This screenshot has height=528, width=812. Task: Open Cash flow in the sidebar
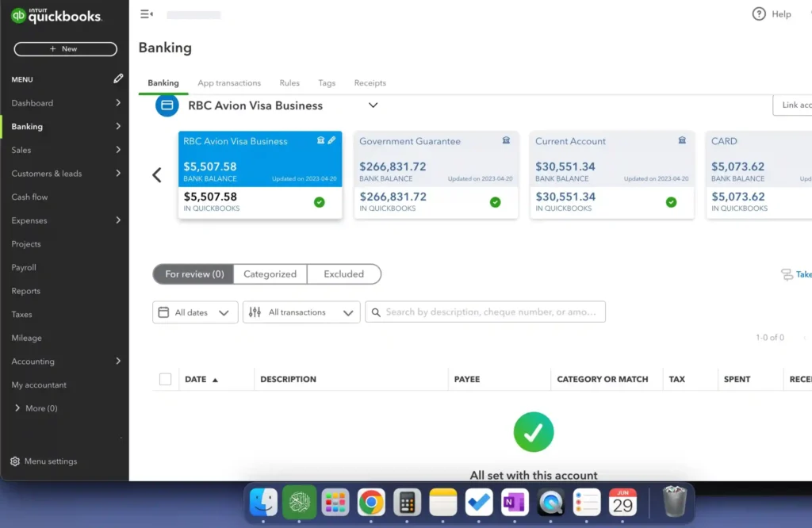click(x=29, y=197)
